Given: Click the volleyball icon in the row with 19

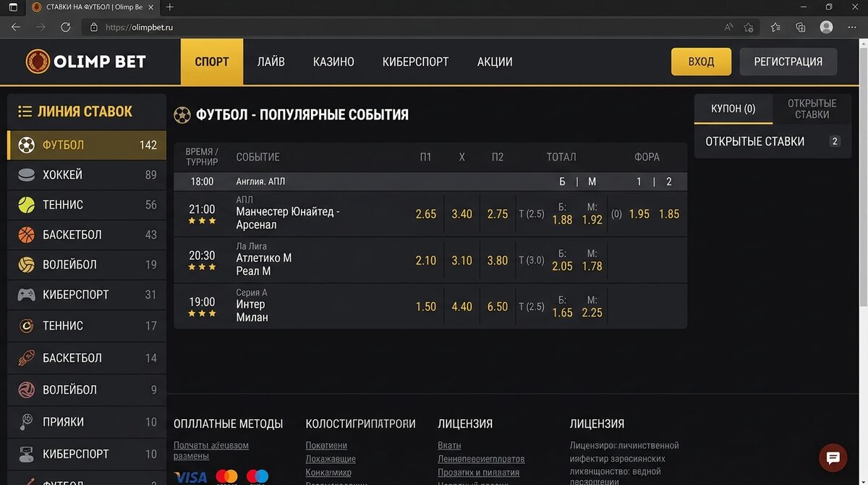Looking at the screenshot, I should point(27,264).
